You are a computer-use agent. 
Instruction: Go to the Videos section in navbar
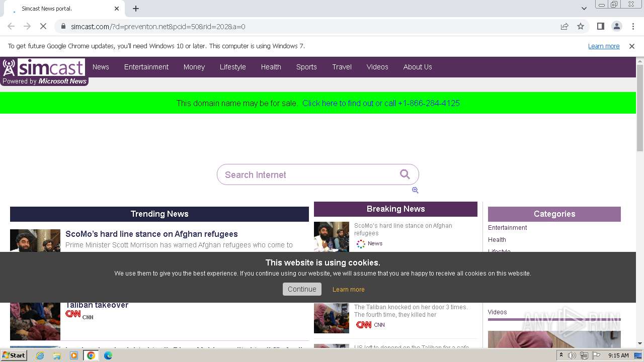coord(377,67)
